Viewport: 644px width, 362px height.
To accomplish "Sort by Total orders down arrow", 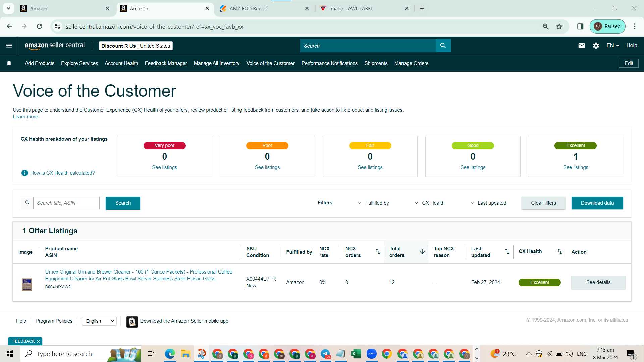I will pyautogui.click(x=422, y=252).
